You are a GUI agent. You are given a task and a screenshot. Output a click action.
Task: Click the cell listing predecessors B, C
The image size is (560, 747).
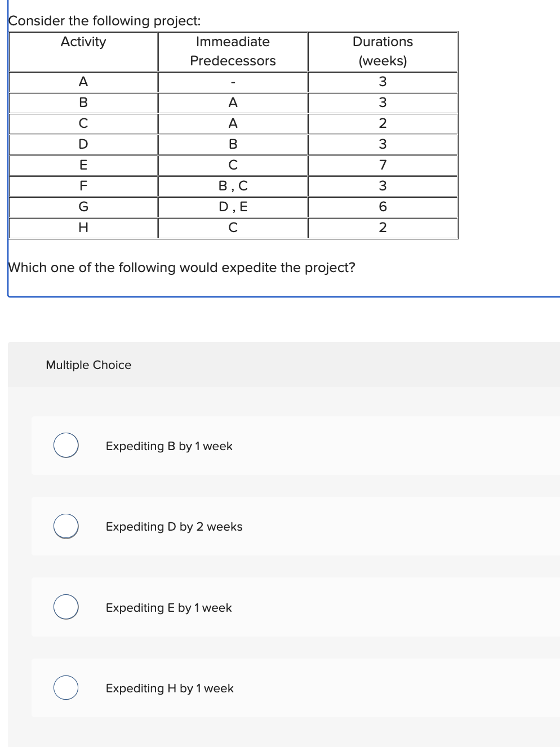[233, 186]
